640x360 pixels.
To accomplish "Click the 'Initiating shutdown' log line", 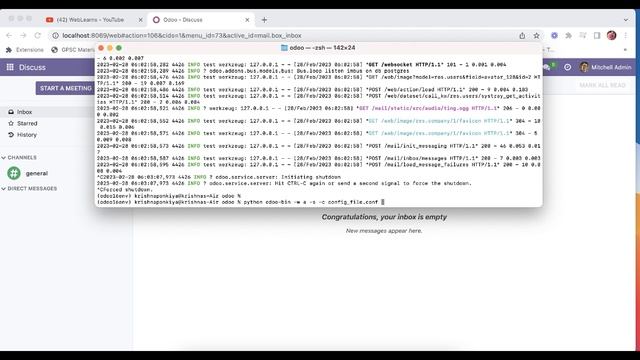I will coord(219,177).
